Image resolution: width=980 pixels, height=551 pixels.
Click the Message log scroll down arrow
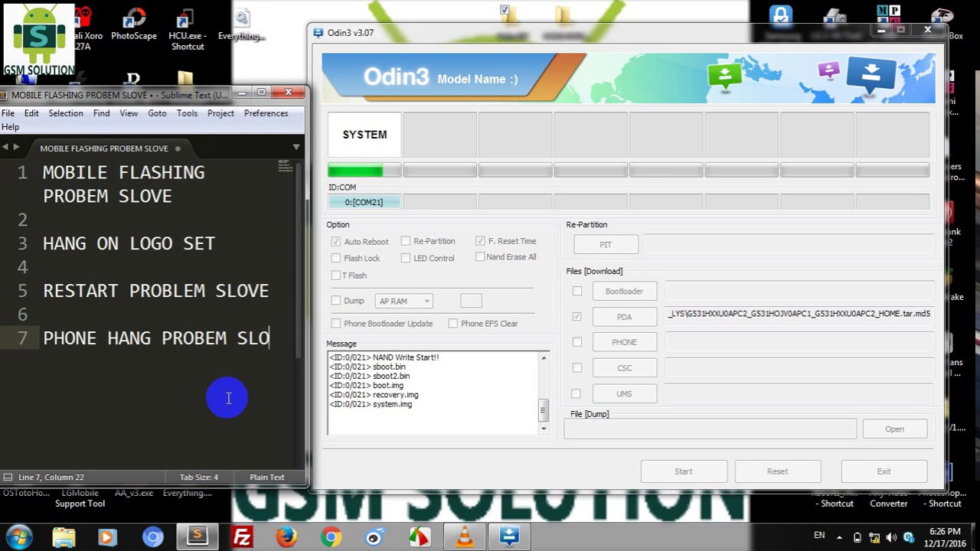tap(544, 429)
